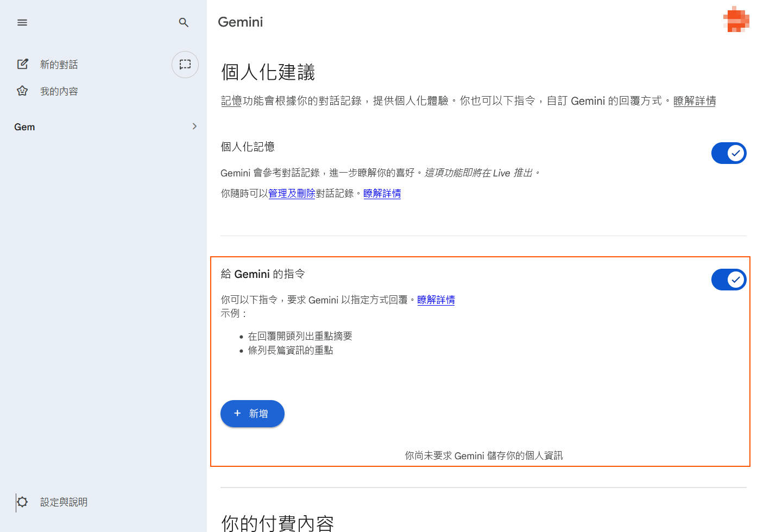This screenshot has width=757, height=532.
Task: Toggle the 個人化記憶 switch off
Action: [x=729, y=153]
